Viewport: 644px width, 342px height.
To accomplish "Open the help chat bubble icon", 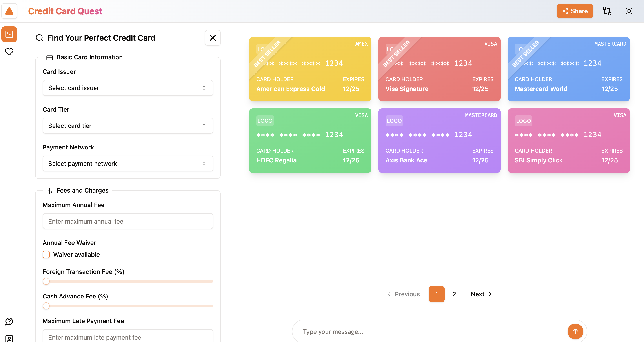I will pyautogui.click(x=9, y=321).
